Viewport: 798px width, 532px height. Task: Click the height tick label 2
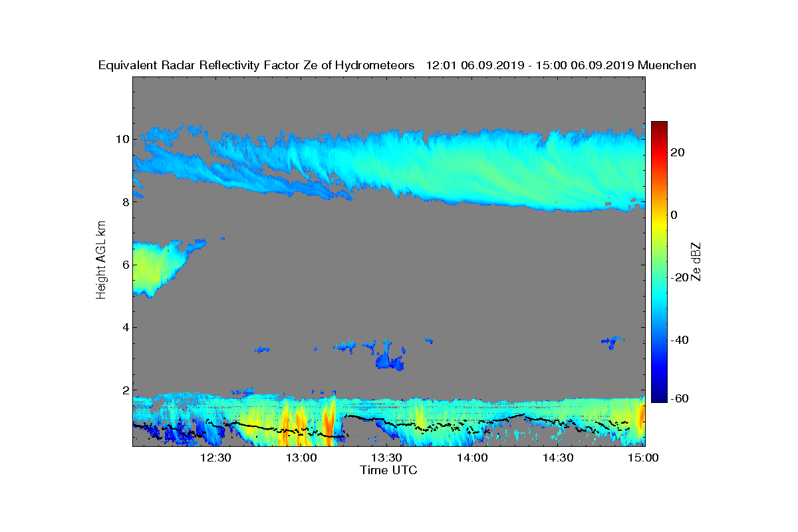click(124, 390)
